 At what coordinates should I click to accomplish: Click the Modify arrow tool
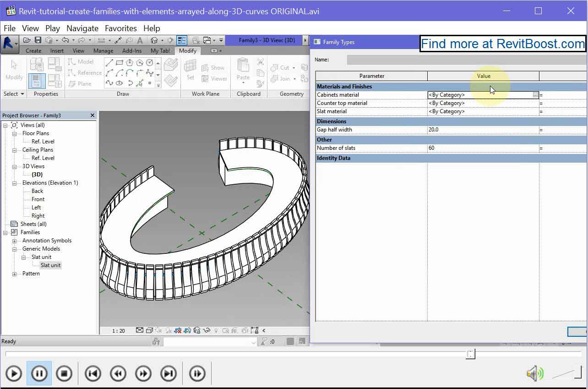click(14, 70)
